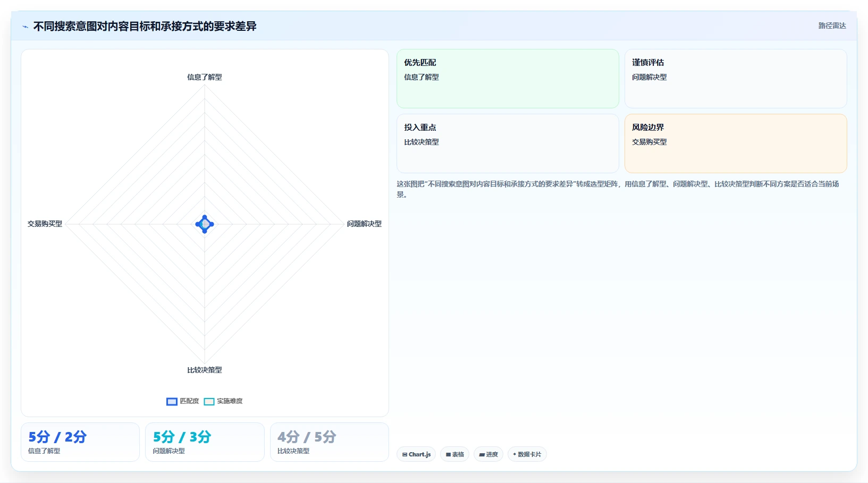
Task: Click the 数据卡片 tag icon
Action: point(515,454)
